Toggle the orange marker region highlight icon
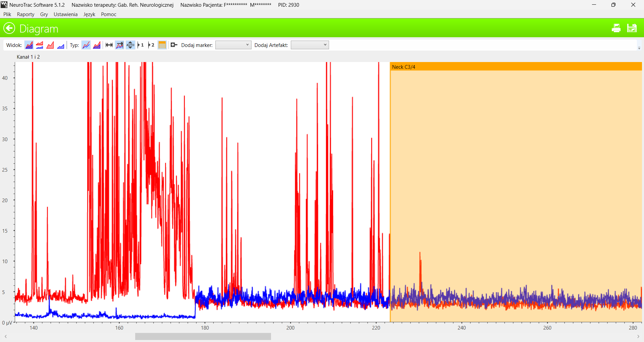644x342 pixels. 162,45
